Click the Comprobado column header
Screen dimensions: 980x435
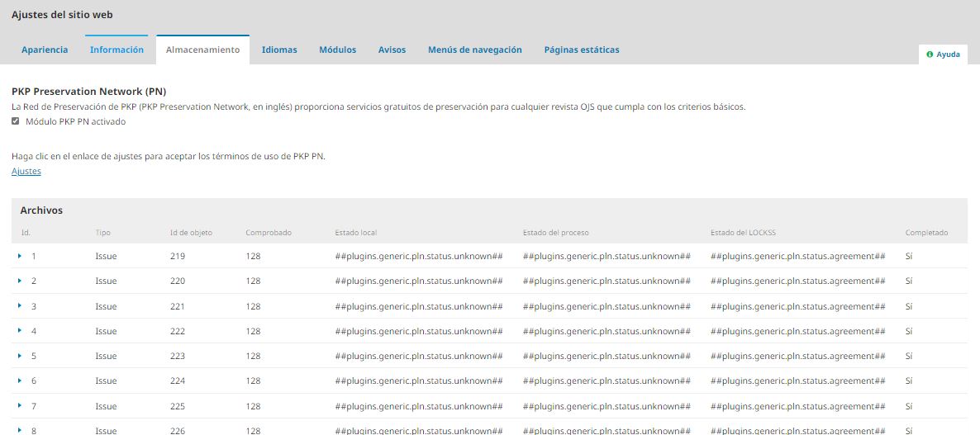[x=269, y=233]
